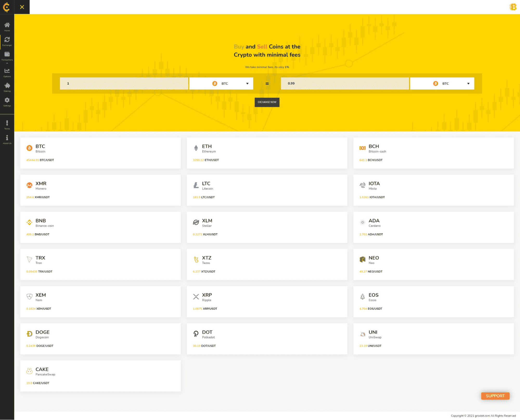Click the EXCHANGE NOW button
This screenshot has height=420, width=520.
267,102
